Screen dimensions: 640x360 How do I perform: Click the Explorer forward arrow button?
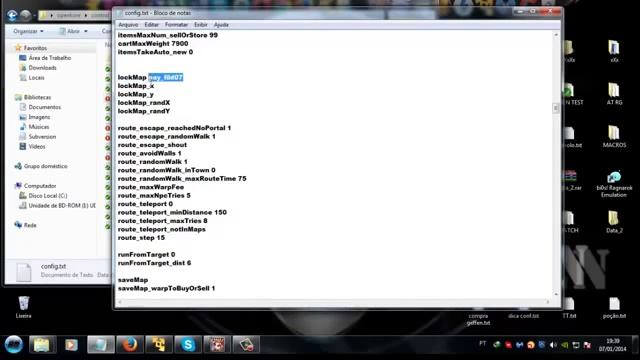[x=25, y=16]
